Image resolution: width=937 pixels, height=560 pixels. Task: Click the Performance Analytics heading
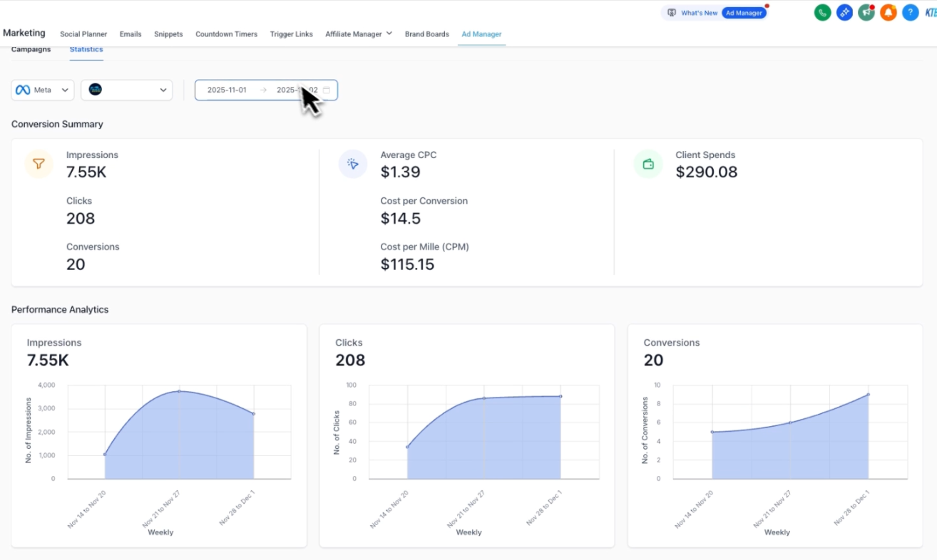(x=60, y=310)
